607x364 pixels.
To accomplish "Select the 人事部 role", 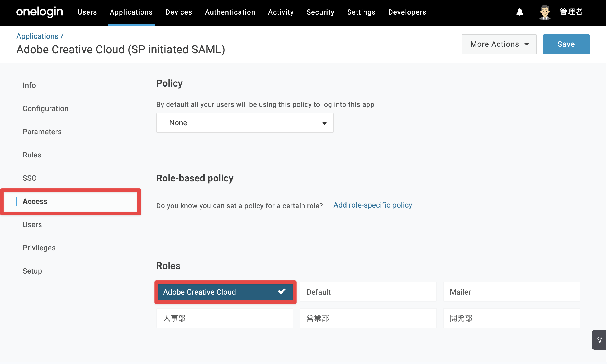I will tap(225, 318).
